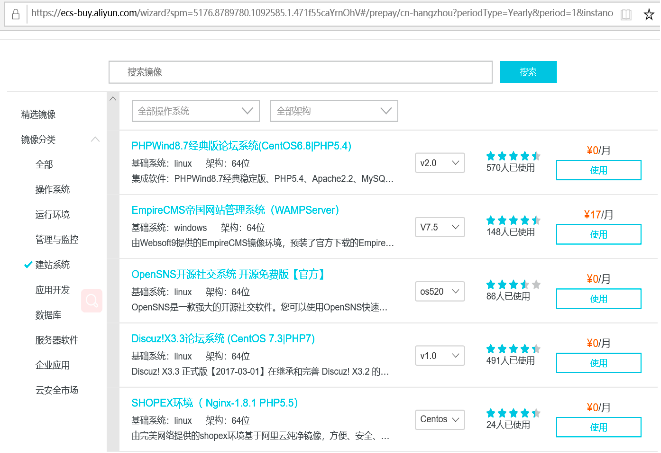Click the ¥0/月 price for SHOPEX
This screenshot has height=453, width=661.
point(598,407)
